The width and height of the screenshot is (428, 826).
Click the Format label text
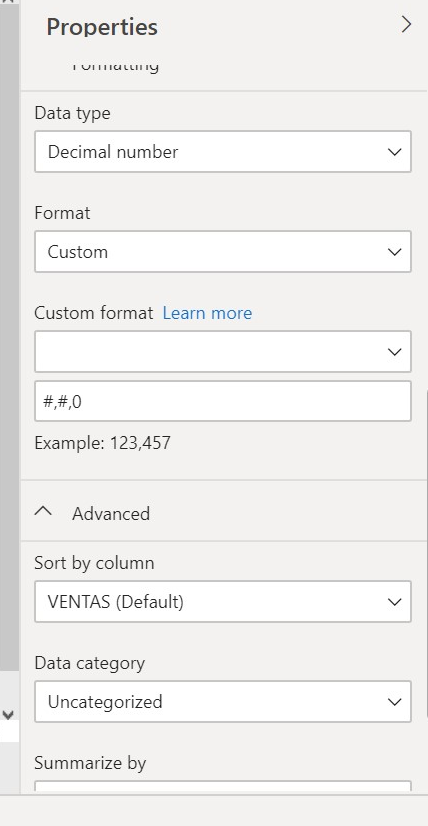62,213
